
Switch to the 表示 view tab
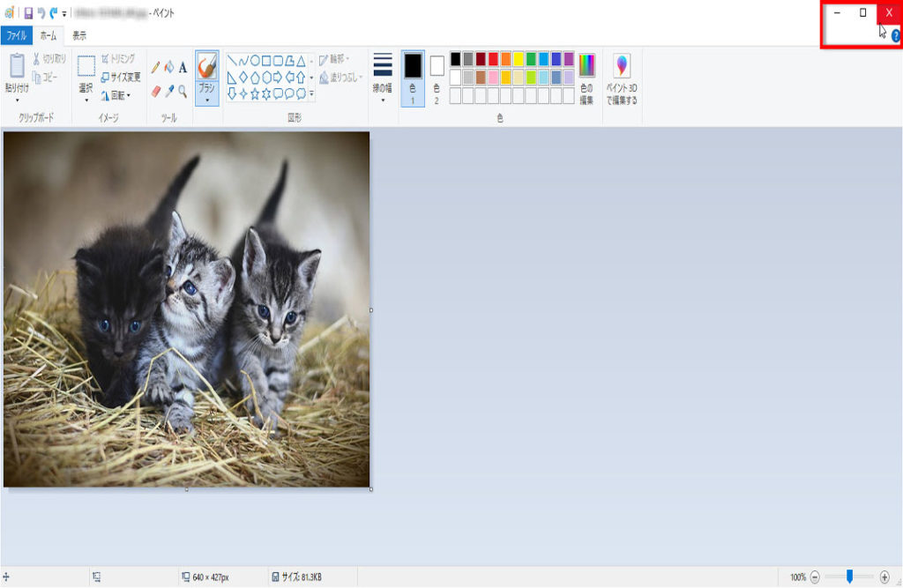coord(79,36)
